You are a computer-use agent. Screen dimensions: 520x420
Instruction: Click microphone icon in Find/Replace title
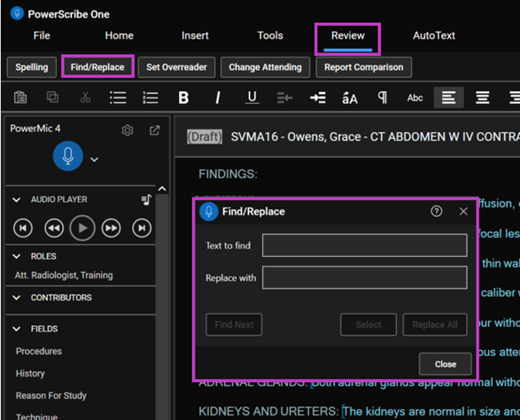(208, 211)
